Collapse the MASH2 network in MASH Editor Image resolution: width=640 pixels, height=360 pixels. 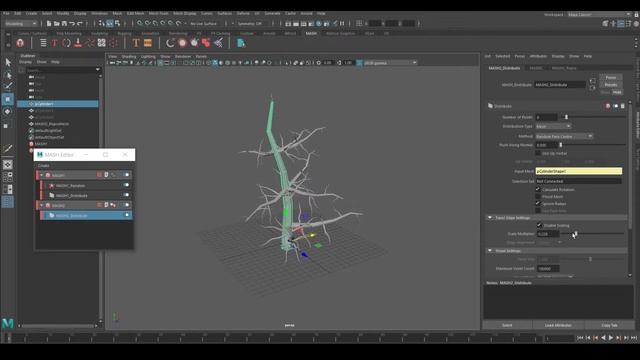pyautogui.click(x=42, y=205)
